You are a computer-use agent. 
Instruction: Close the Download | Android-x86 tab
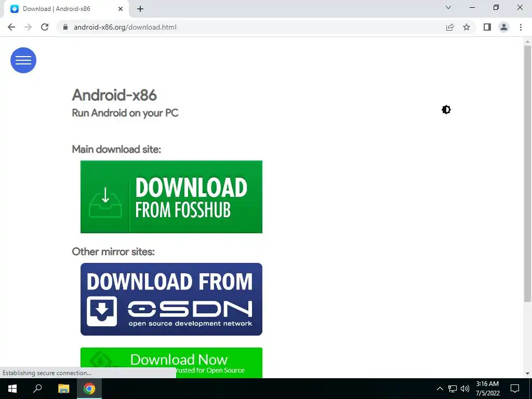coord(121,9)
